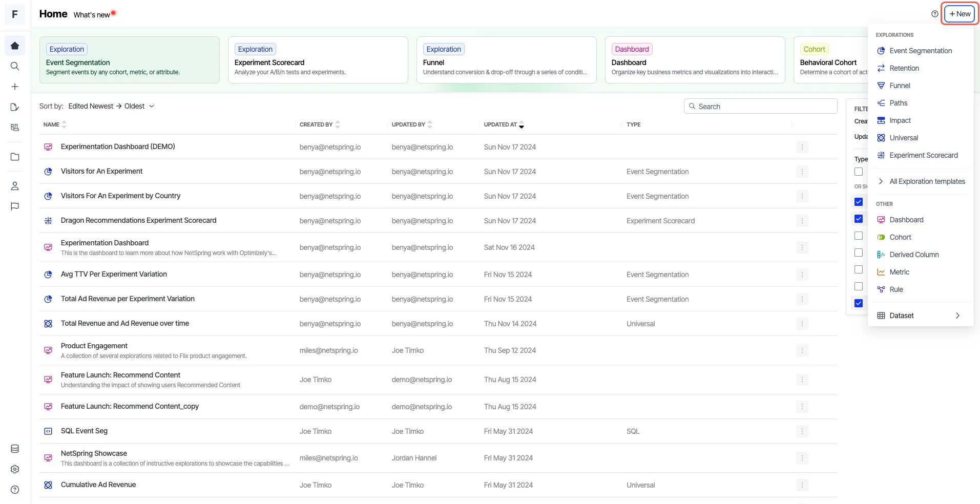The image size is (980, 504).
Task: Uncheck the last checked filter checkbox
Action: click(x=859, y=303)
